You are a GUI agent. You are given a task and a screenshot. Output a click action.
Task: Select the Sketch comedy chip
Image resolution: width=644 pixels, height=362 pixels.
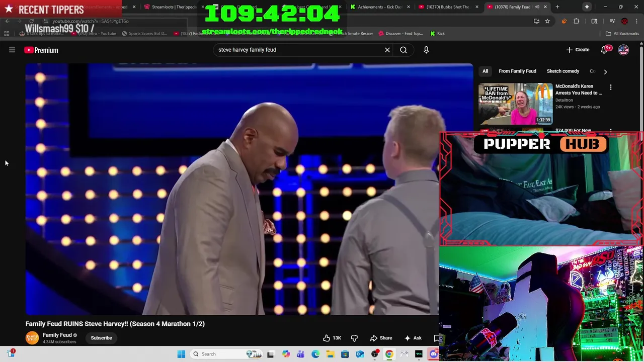tap(563, 71)
